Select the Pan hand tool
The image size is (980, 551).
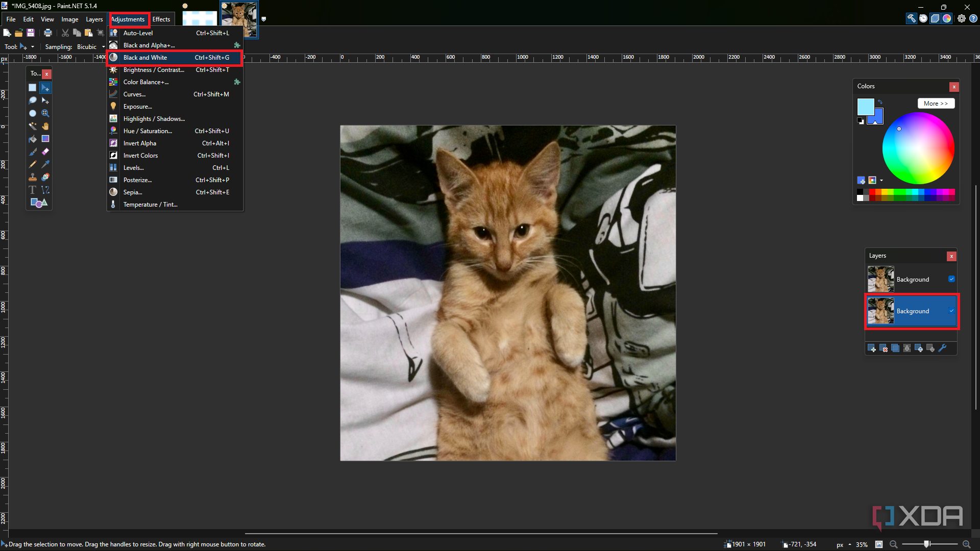coord(45,126)
